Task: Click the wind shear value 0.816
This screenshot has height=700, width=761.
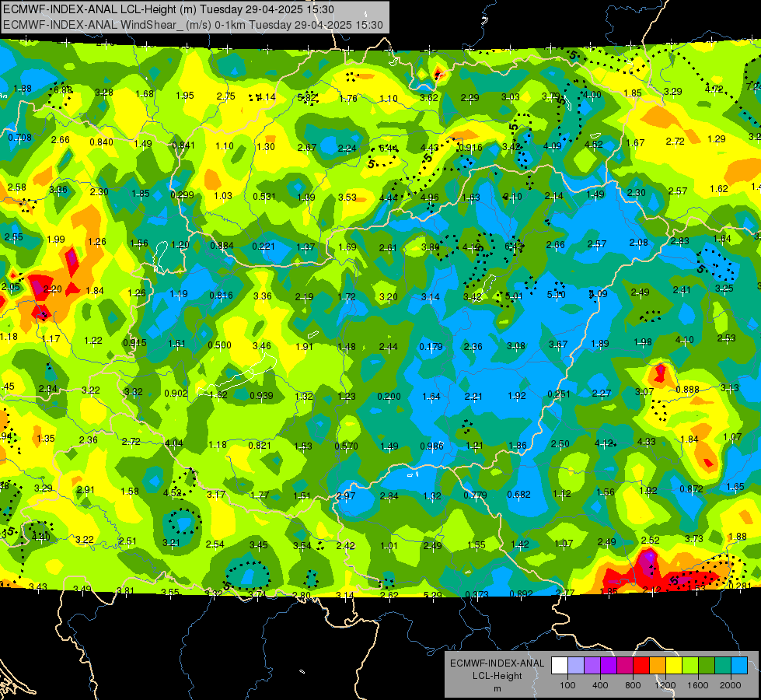Action: pyautogui.click(x=221, y=295)
